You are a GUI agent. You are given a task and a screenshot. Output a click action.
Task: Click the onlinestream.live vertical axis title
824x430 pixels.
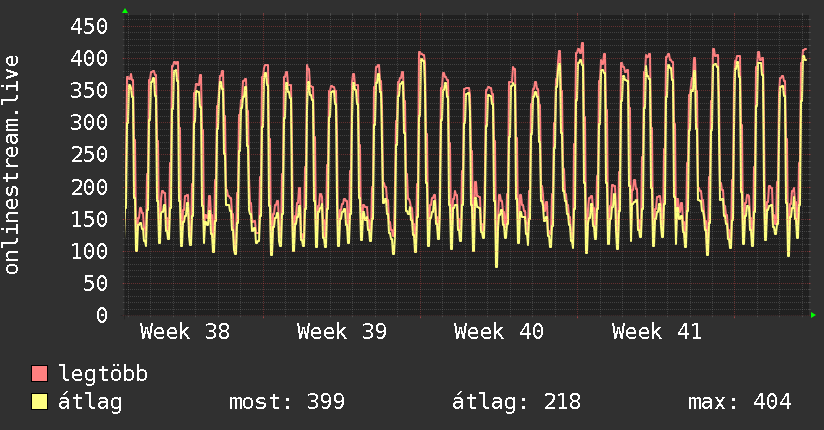12,165
